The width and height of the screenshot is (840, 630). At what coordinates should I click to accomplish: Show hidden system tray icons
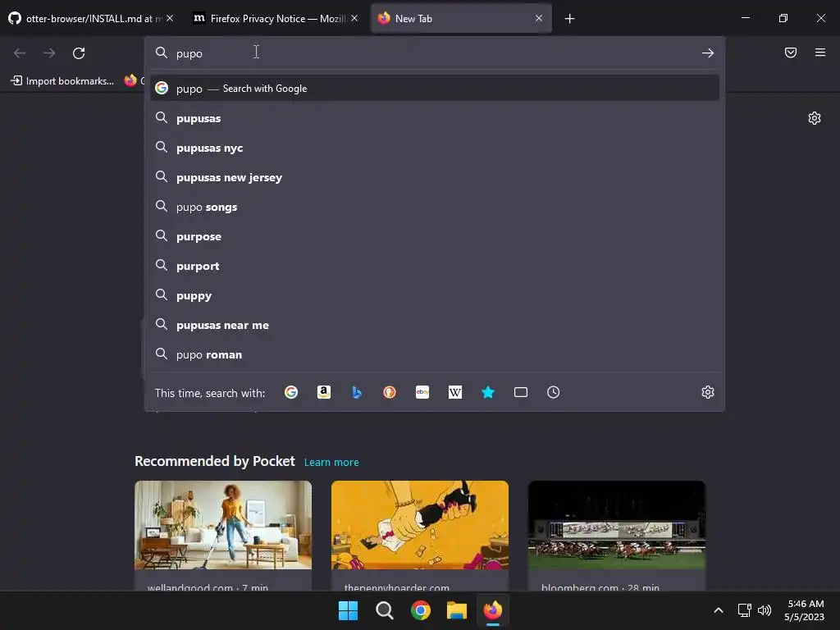(x=719, y=610)
